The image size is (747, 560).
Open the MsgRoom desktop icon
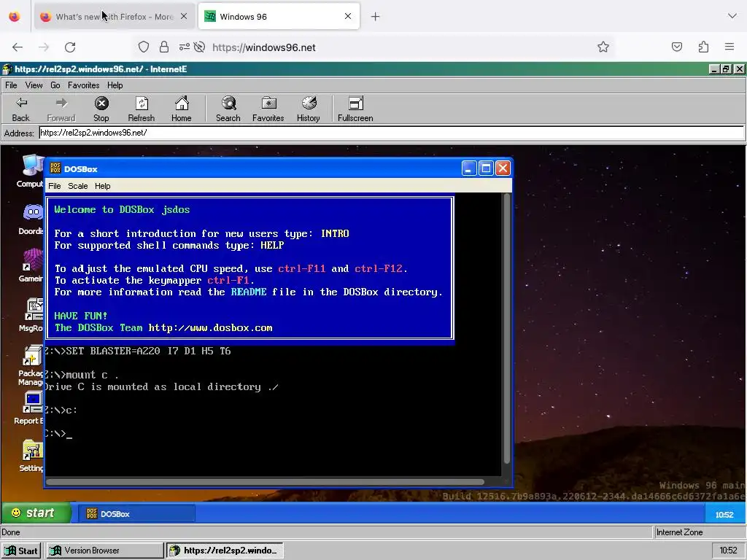31,315
